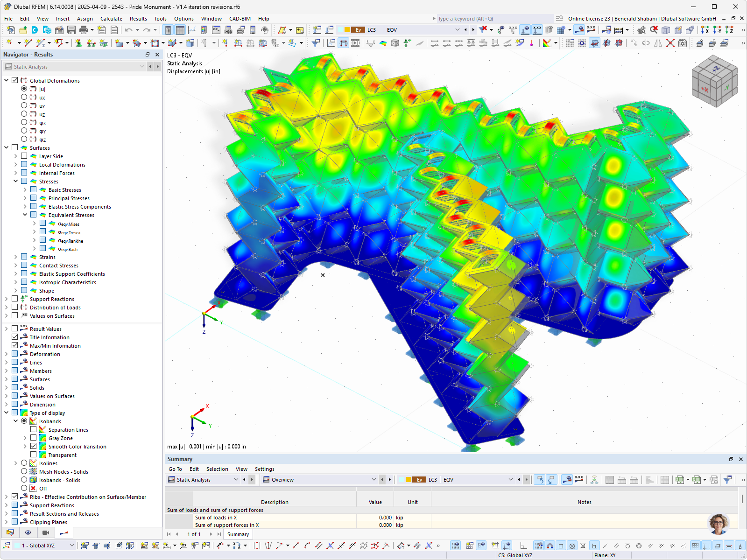Image resolution: width=747 pixels, height=560 pixels.
Task: Select the Isolines radio button
Action: pyautogui.click(x=24, y=463)
